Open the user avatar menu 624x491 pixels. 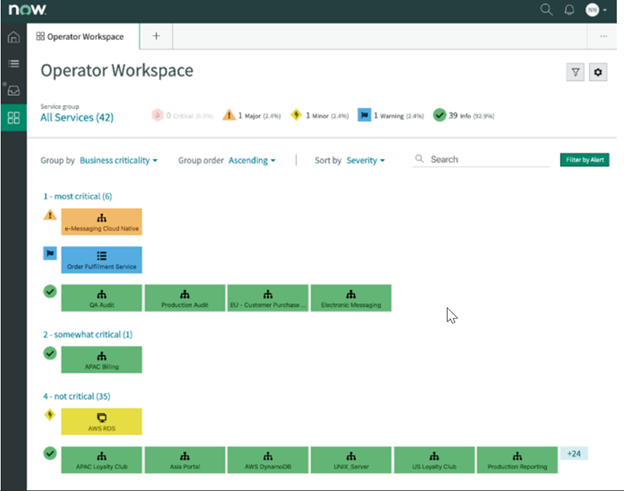point(596,10)
